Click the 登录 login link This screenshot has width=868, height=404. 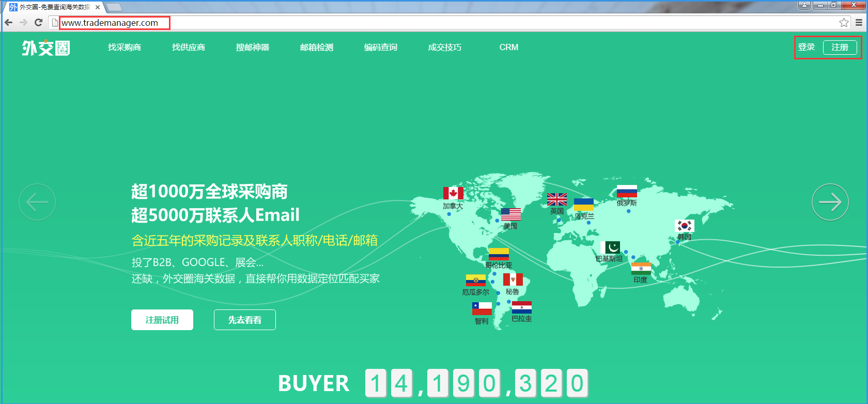tap(806, 47)
